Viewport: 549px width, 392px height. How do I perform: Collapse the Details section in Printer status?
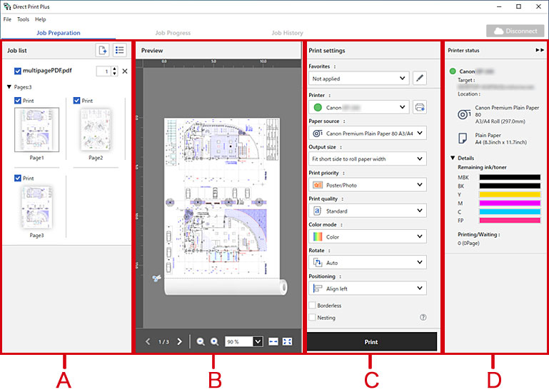452,158
